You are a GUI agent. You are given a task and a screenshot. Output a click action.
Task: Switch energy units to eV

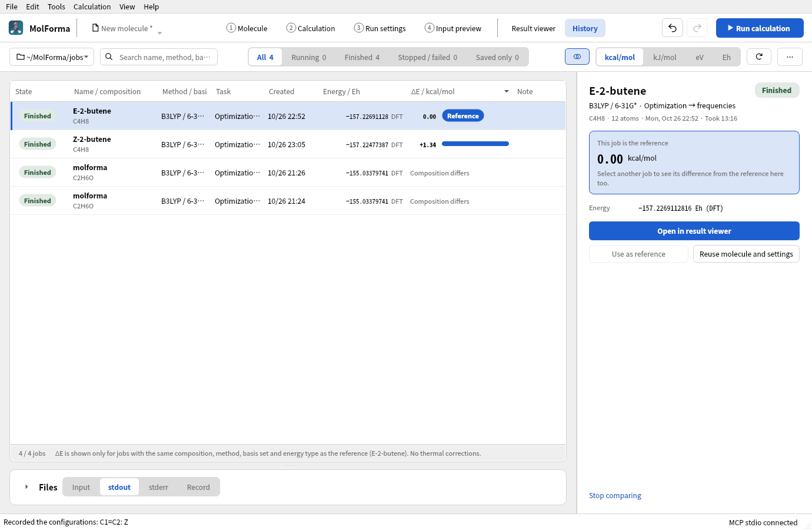[x=700, y=57]
